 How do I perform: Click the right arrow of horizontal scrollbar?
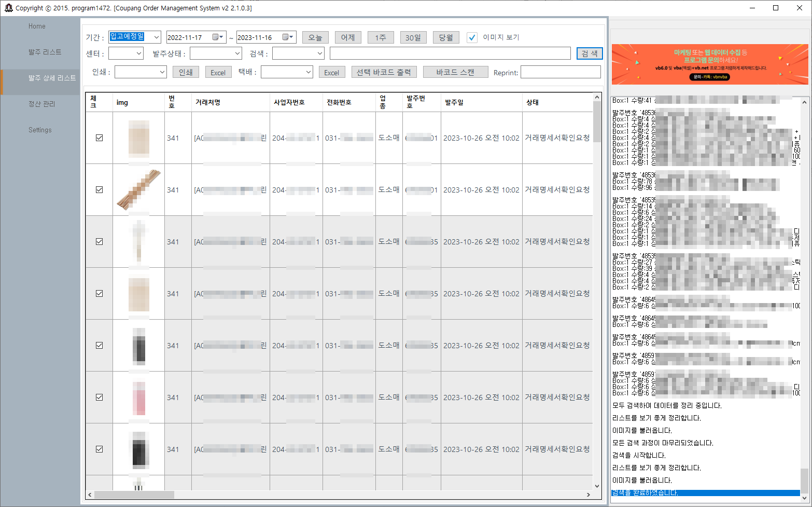pos(588,495)
